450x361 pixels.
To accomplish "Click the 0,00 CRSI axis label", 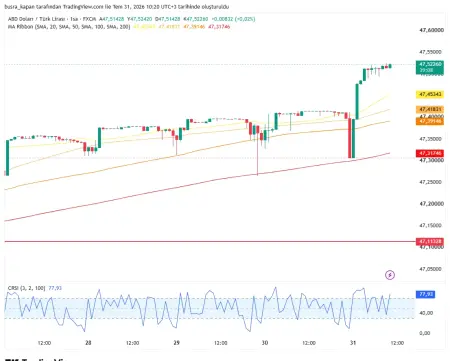I will click(x=425, y=333).
